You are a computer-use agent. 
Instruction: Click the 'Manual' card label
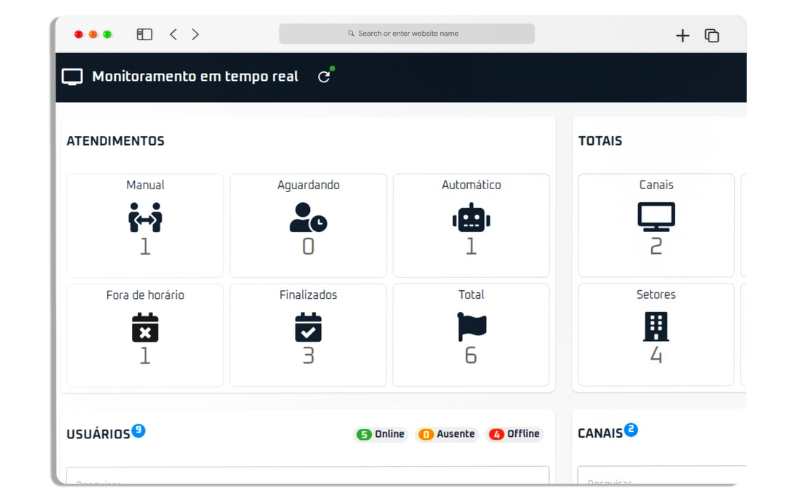point(145,185)
